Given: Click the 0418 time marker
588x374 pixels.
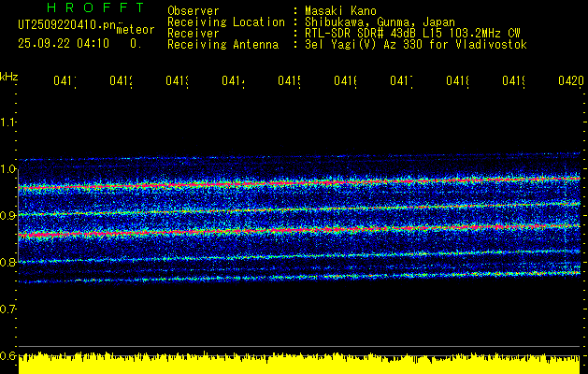Looking at the screenshot, I should tap(457, 80).
